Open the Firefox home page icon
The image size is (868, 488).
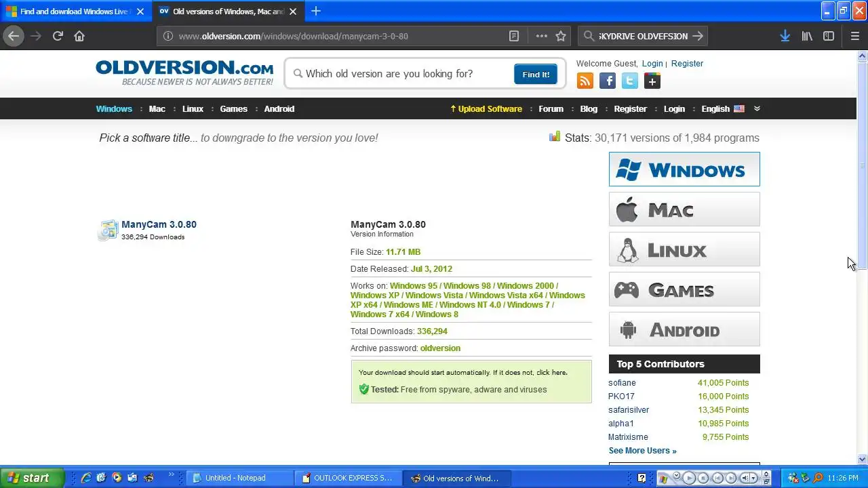pyautogui.click(x=79, y=36)
